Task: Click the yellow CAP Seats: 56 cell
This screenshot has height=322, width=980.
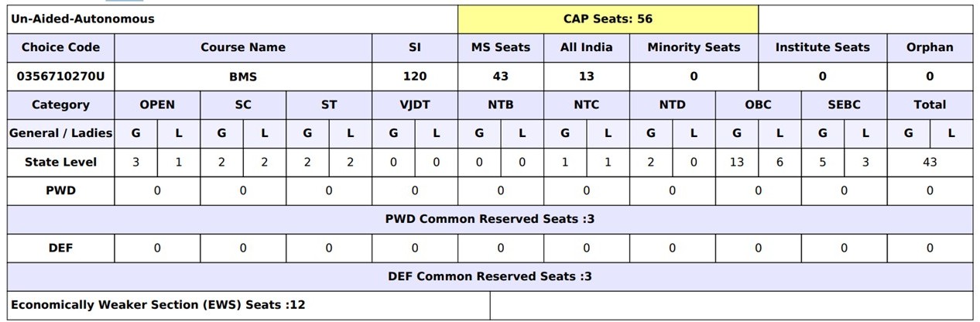Action: click(x=608, y=19)
